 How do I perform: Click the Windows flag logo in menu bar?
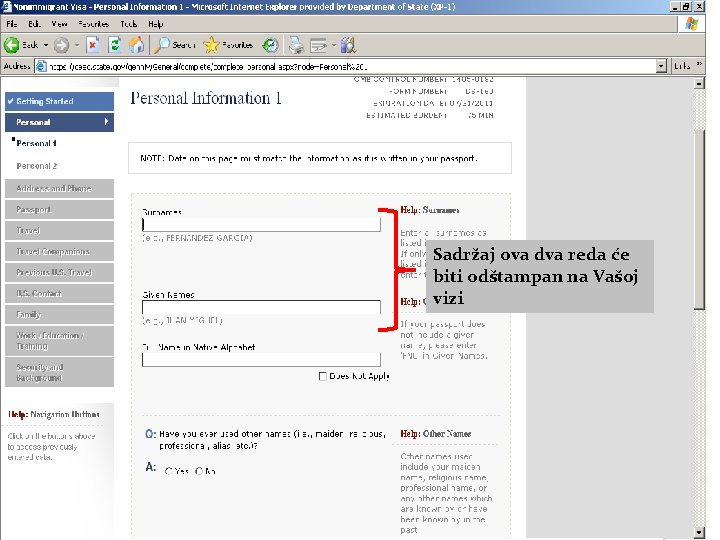point(692,24)
